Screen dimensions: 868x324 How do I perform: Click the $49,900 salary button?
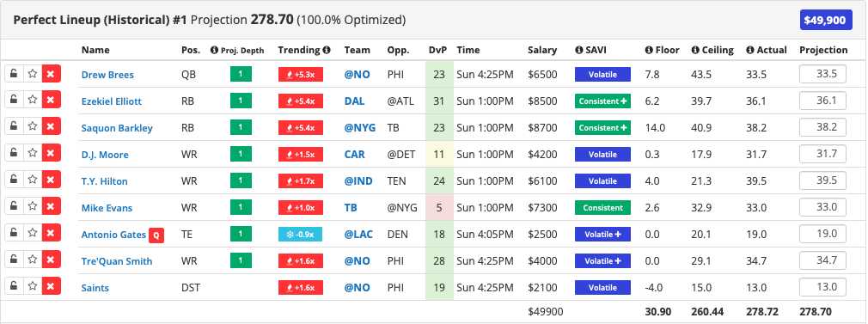coord(825,21)
